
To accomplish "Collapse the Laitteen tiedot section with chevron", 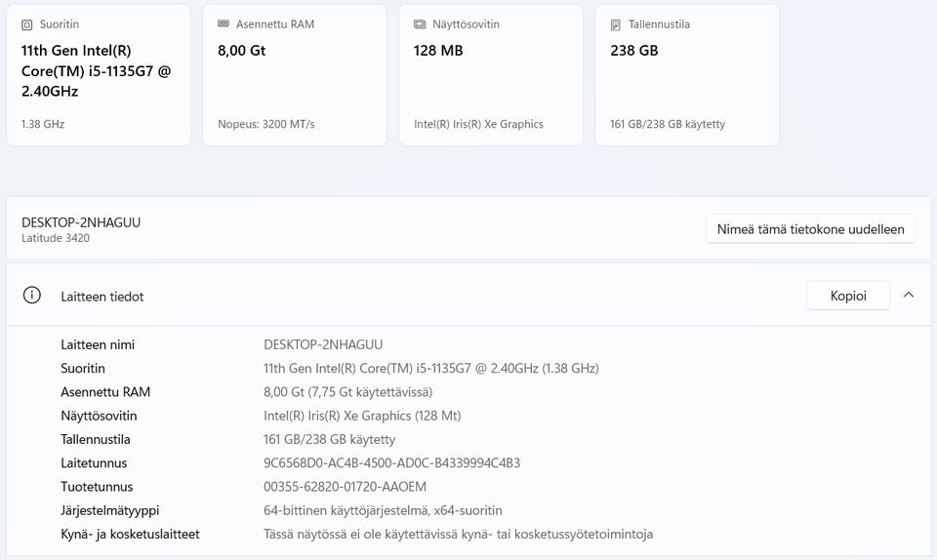I will coord(909,295).
